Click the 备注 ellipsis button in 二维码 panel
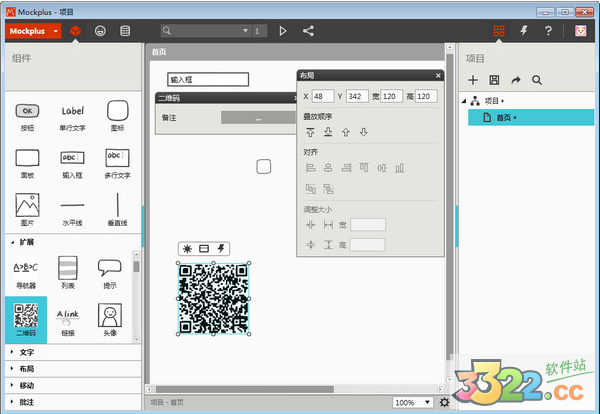 tap(259, 118)
